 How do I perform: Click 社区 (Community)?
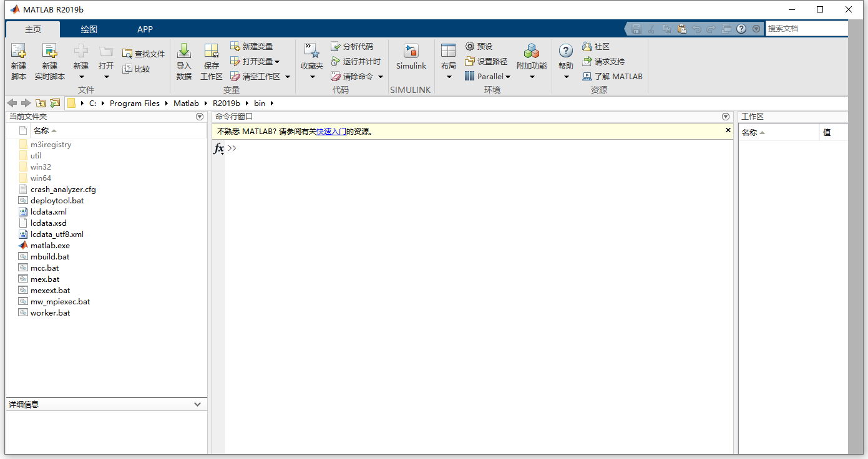tap(596, 47)
